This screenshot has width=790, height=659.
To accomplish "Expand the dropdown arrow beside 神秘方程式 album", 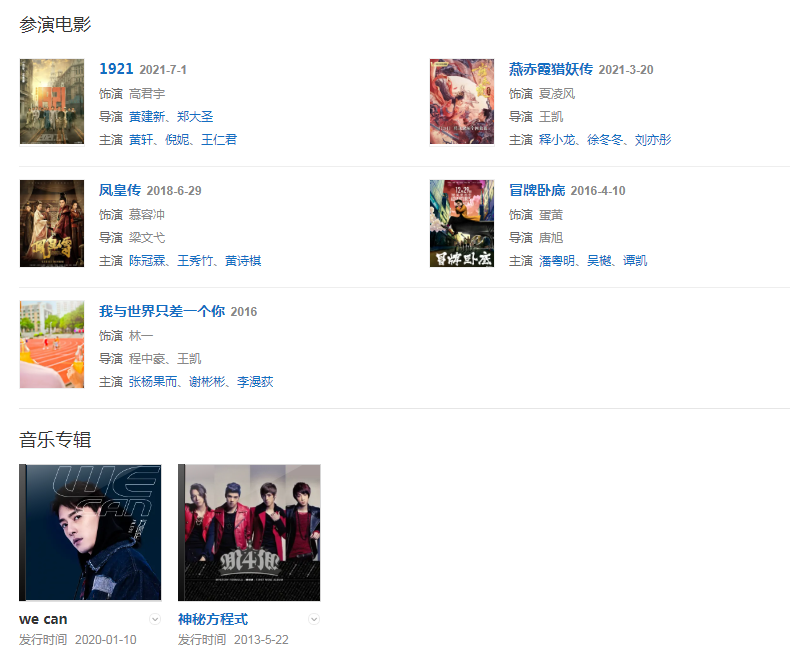I will click(x=314, y=619).
